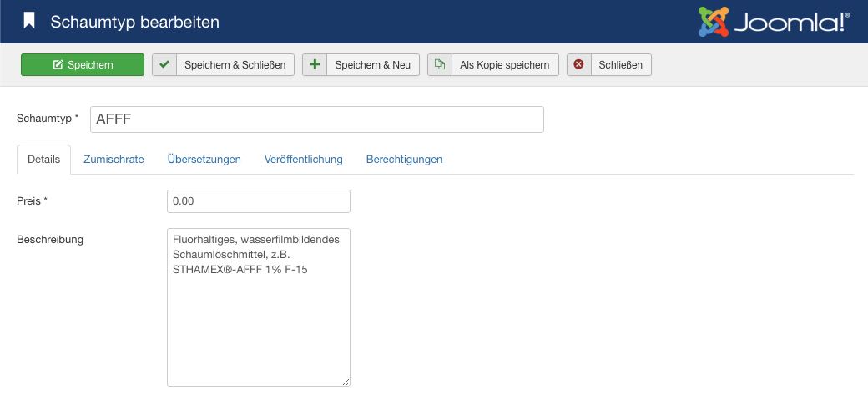Click into the Preis field showing 0.00

(x=258, y=201)
